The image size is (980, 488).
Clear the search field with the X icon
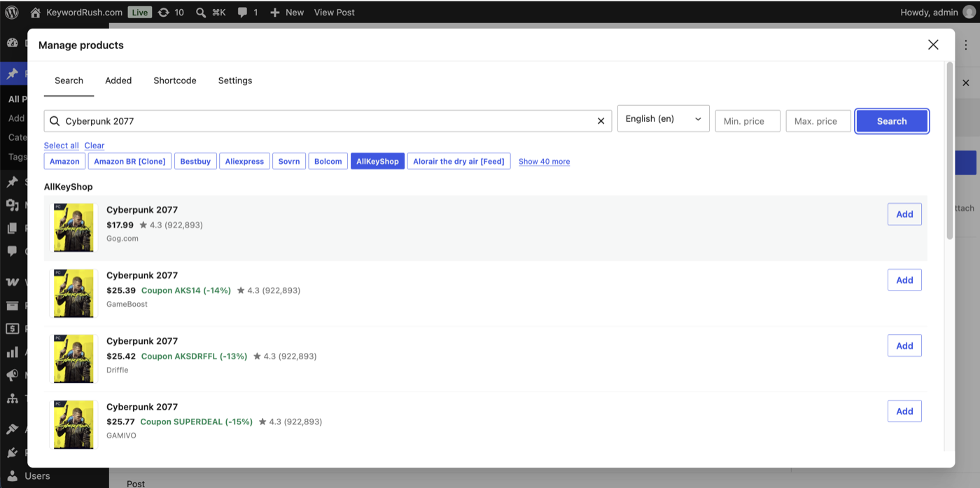(x=601, y=120)
